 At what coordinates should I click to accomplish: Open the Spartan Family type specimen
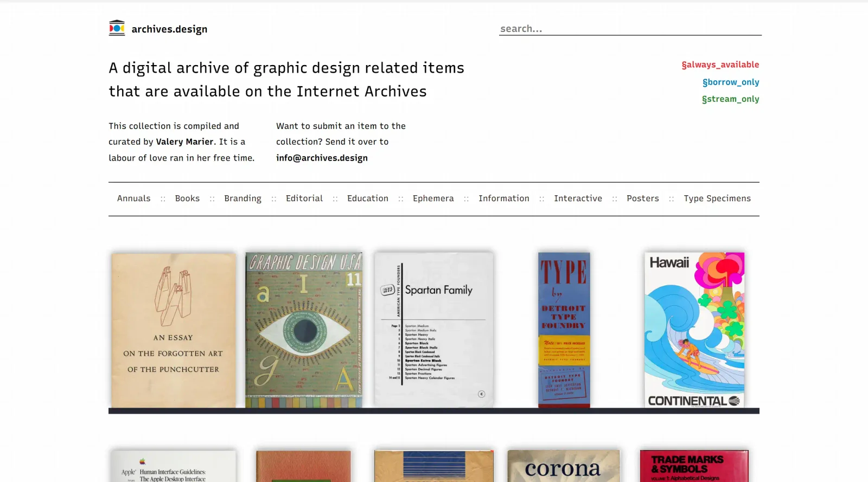coord(434,330)
